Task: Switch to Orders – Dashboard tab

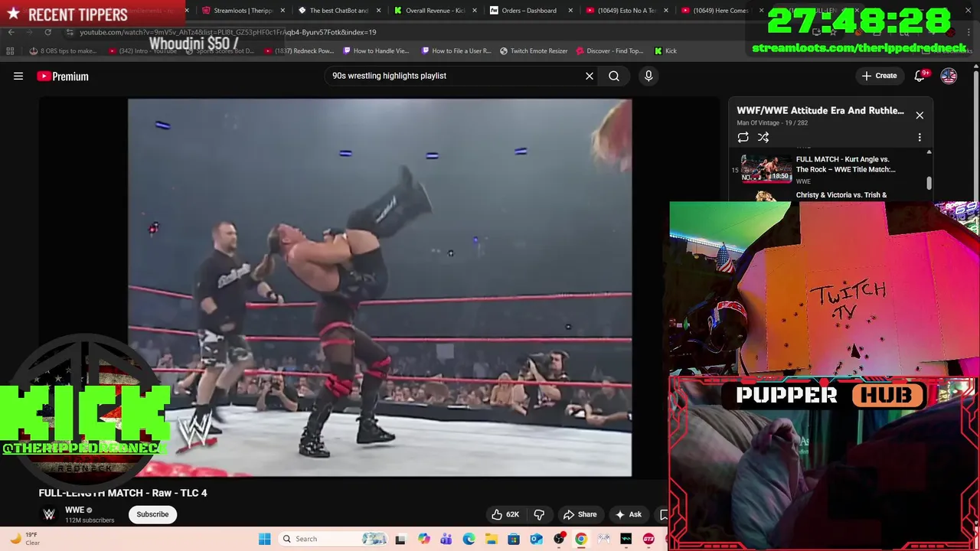Action: pyautogui.click(x=525, y=11)
